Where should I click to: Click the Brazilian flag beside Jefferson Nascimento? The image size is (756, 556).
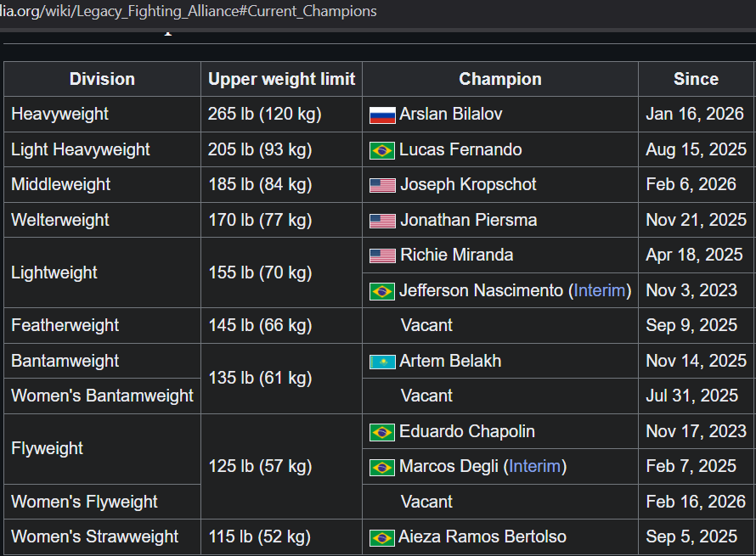coord(382,291)
